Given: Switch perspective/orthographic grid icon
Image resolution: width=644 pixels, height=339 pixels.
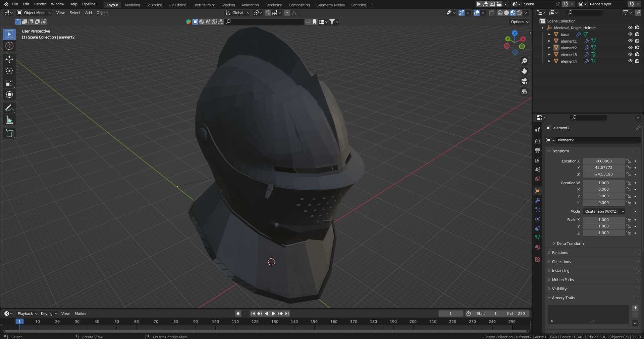Looking at the screenshot, I should tap(524, 91).
